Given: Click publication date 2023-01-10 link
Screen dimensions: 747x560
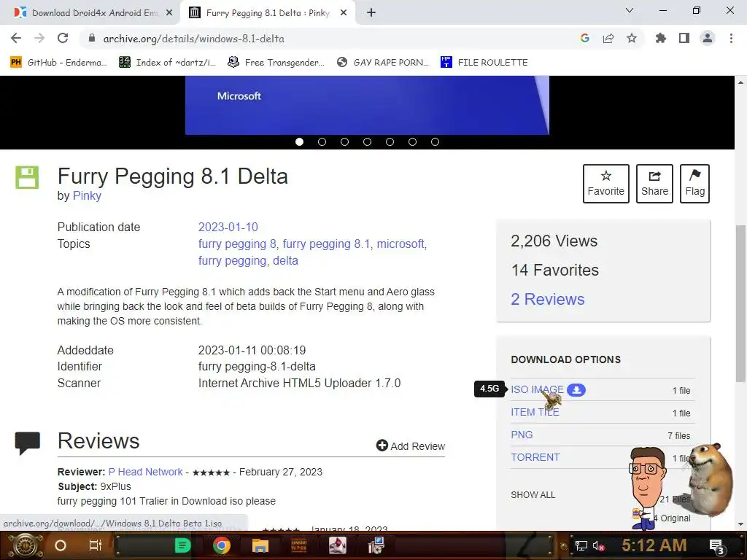Looking at the screenshot, I should point(228,227).
